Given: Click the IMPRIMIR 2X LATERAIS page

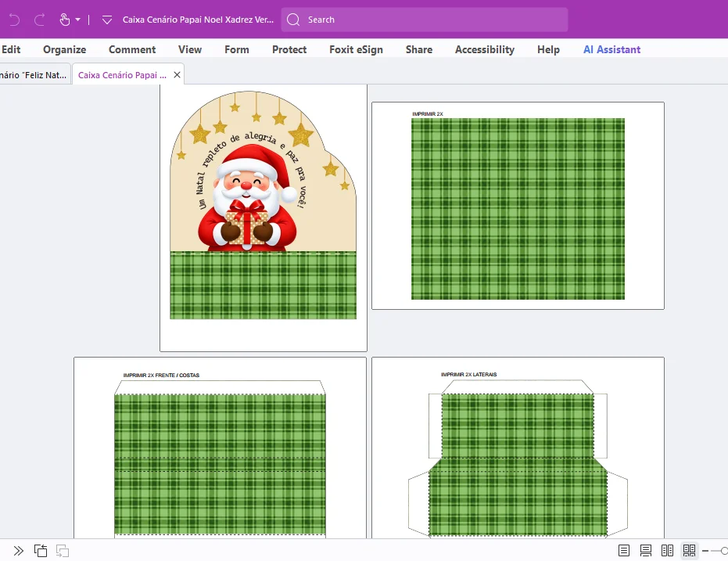Looking at the screenshot, I should 518,448.
